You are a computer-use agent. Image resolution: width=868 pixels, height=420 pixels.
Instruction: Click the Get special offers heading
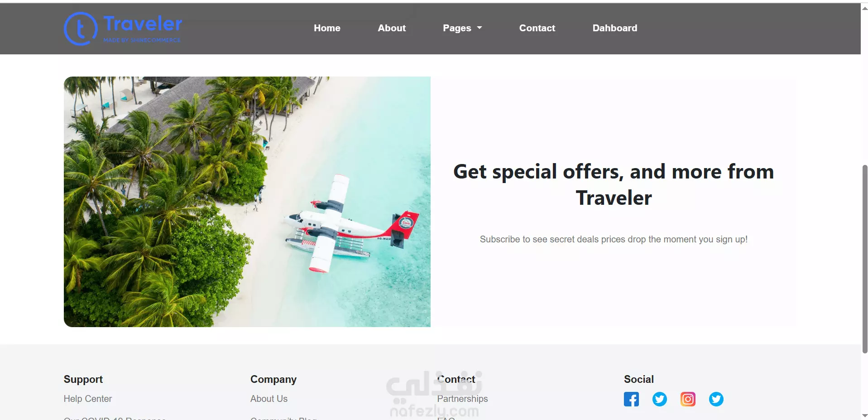pyautogui.click(x=614, y=185)
